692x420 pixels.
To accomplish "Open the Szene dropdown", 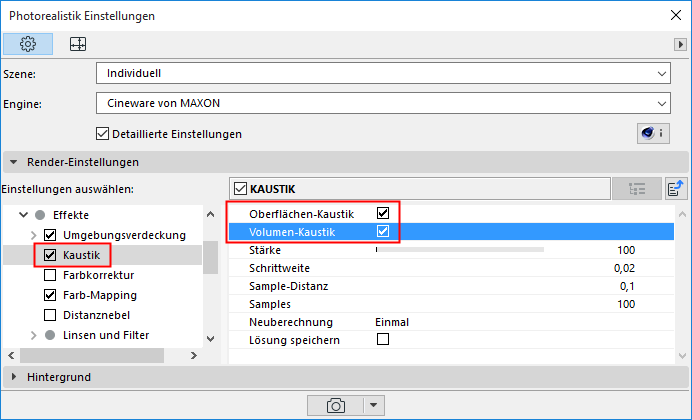I will click(383, 73).
